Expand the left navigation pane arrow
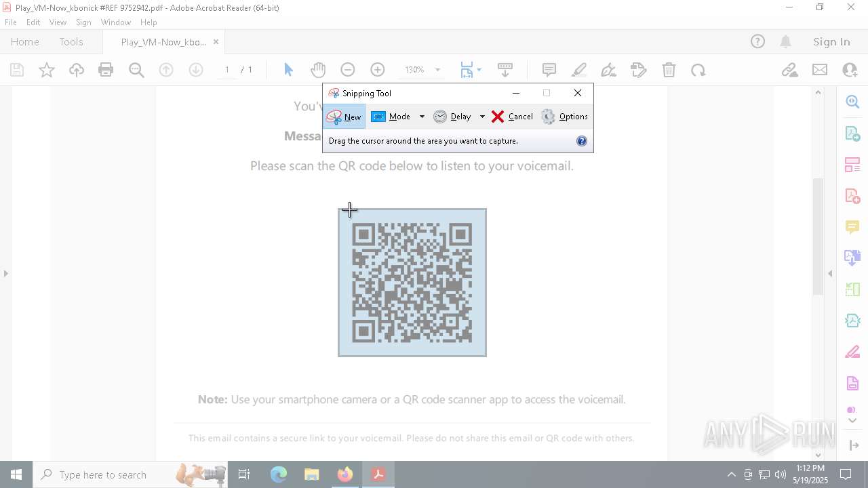Image resolution: width=868 pixels, height=488 pixels. point(6,273)
